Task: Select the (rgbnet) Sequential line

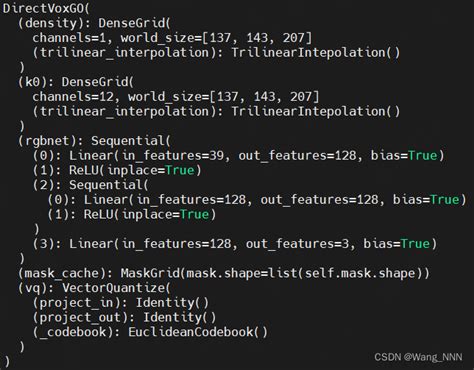Action: point(94,141)
